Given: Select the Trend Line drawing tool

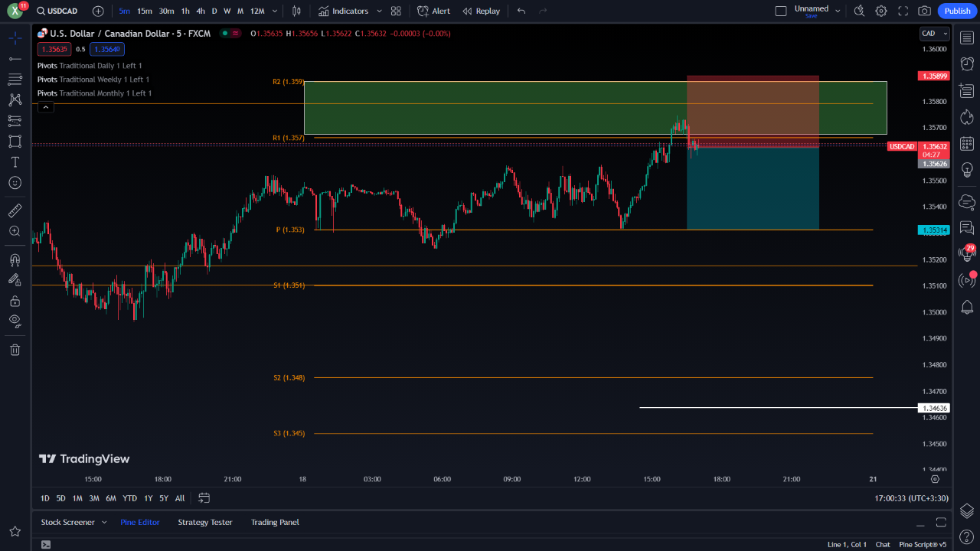Looking at the screenshot, I should coord(15,59).
